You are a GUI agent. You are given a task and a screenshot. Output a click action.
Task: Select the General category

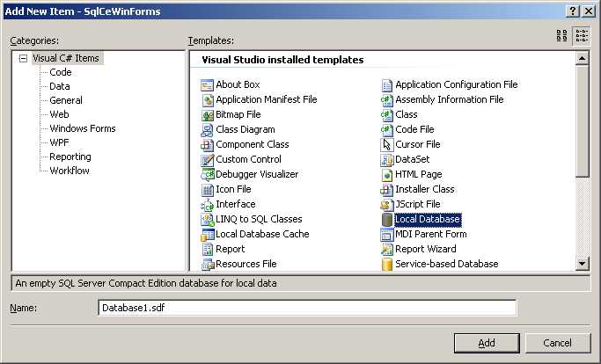point(66,100)
